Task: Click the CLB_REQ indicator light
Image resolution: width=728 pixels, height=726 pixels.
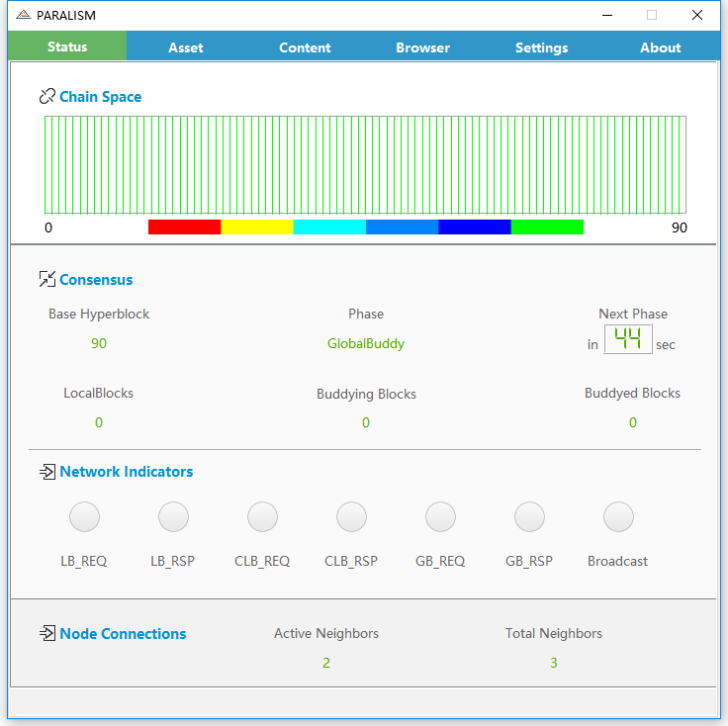Action: click(262, 516)
